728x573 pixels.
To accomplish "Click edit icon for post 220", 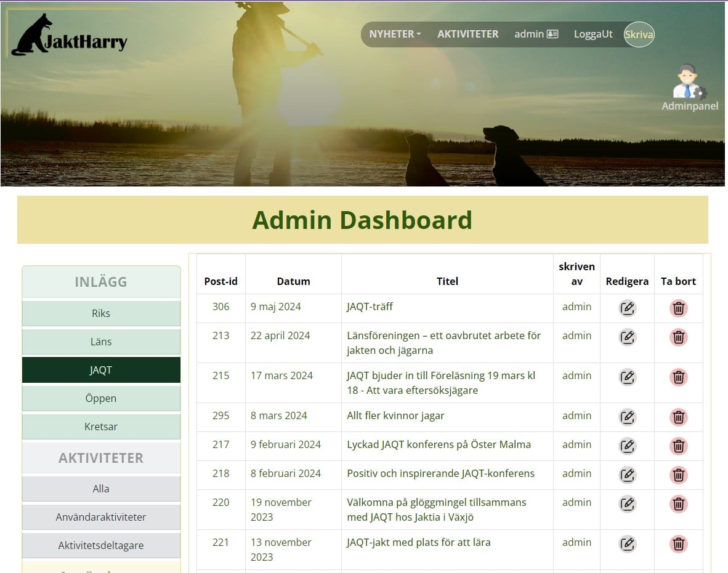I will pyautogui.click(x=627, y=504).
